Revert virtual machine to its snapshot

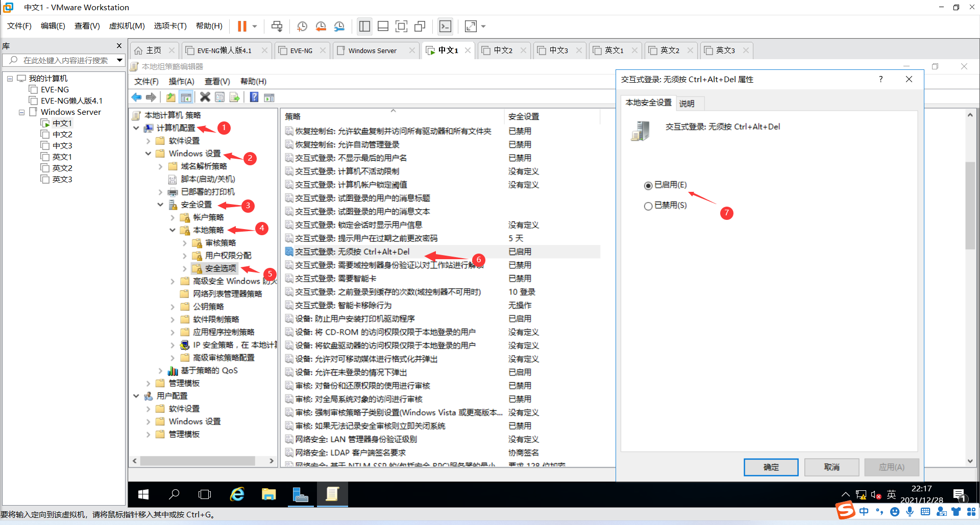coord(321,26)
